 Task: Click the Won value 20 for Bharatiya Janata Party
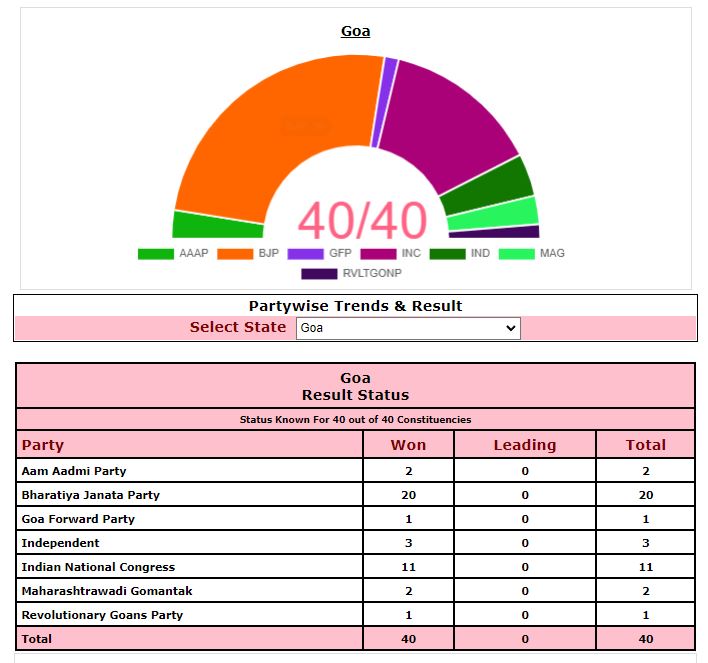click(409, 495)
